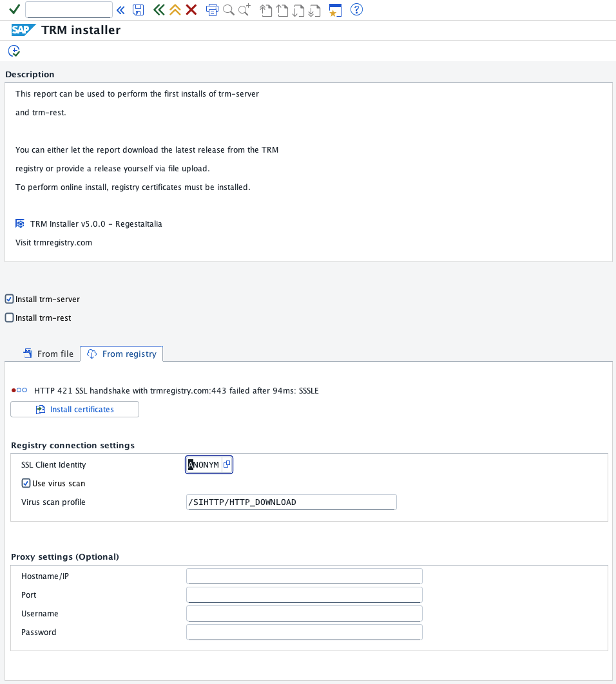The image size is (616, 684).
Task: Go to Previous Page icon
Action: (282, 10)
